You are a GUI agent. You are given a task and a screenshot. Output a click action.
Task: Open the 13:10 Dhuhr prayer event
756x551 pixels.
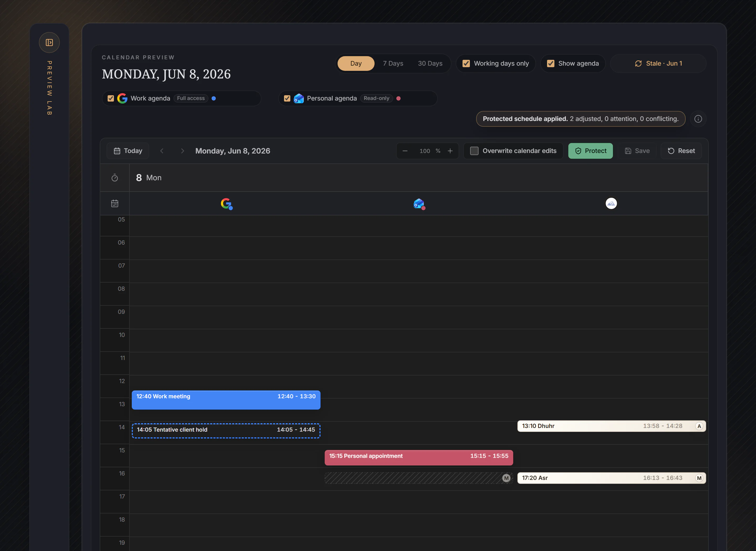612,426
